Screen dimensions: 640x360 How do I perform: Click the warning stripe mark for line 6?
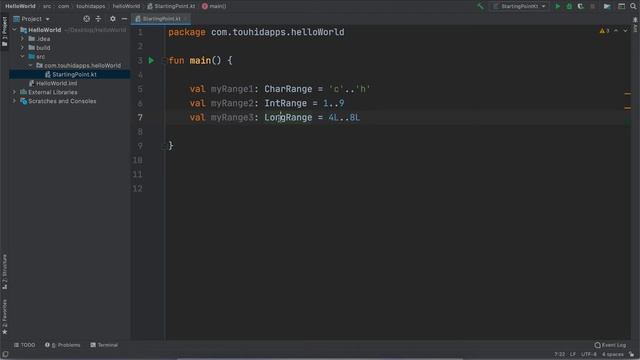(x=627, y=108)
